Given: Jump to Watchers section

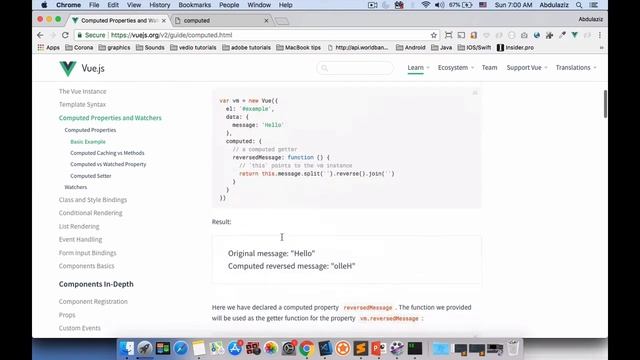Looking at the screenshot, I should click(76, 187).
